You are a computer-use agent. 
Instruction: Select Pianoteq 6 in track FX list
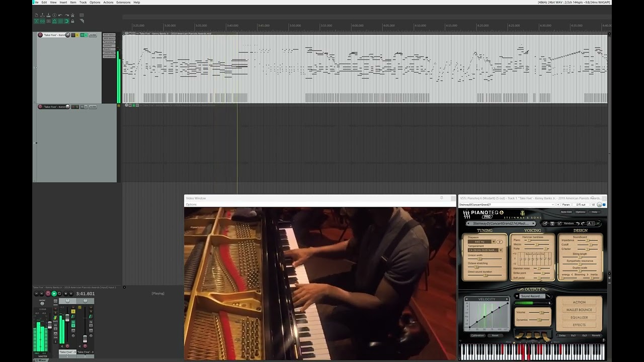[109, 42]
